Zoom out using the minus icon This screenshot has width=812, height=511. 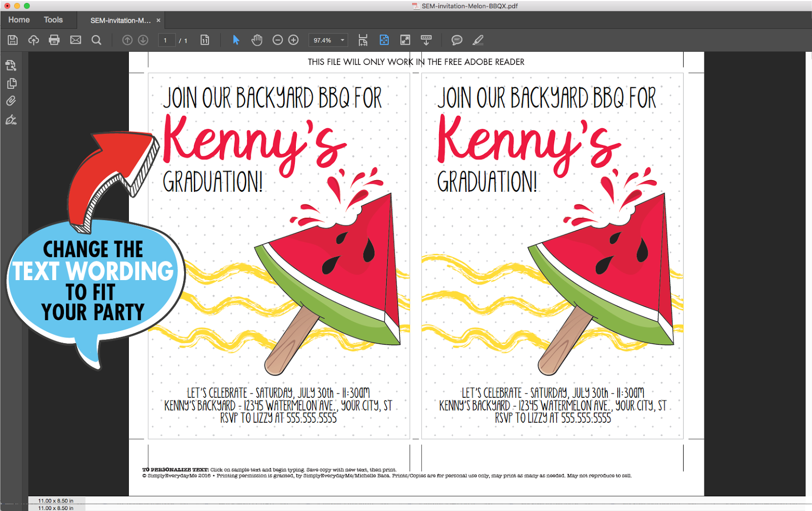pyautogui.click(x=277, y=40)
